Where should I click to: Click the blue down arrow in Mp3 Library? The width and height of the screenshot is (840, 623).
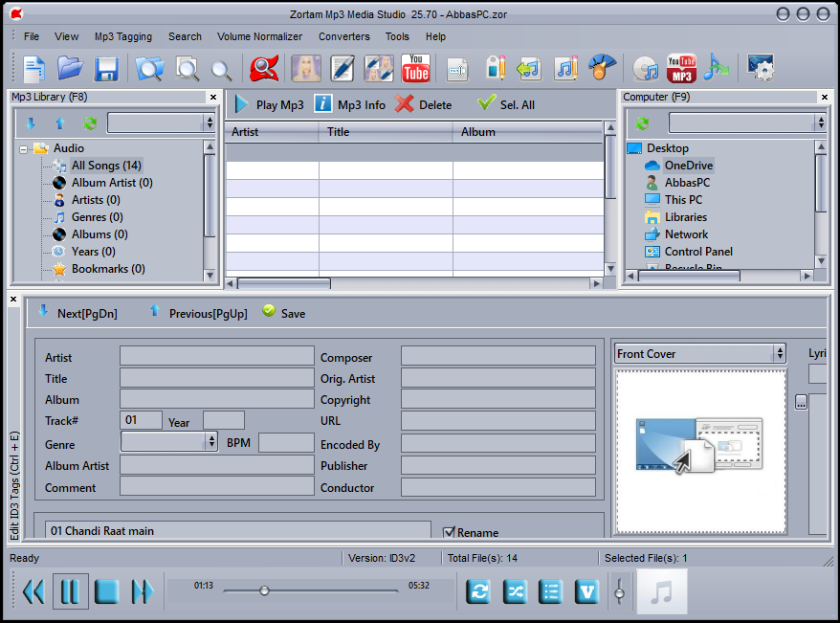pos(31,123)
